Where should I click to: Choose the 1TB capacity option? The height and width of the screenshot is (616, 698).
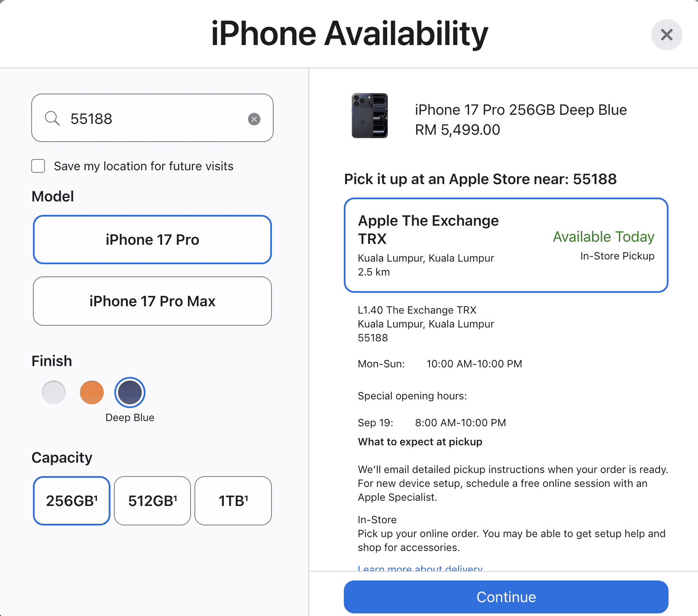pyautogui.click(x=233, y=501)
